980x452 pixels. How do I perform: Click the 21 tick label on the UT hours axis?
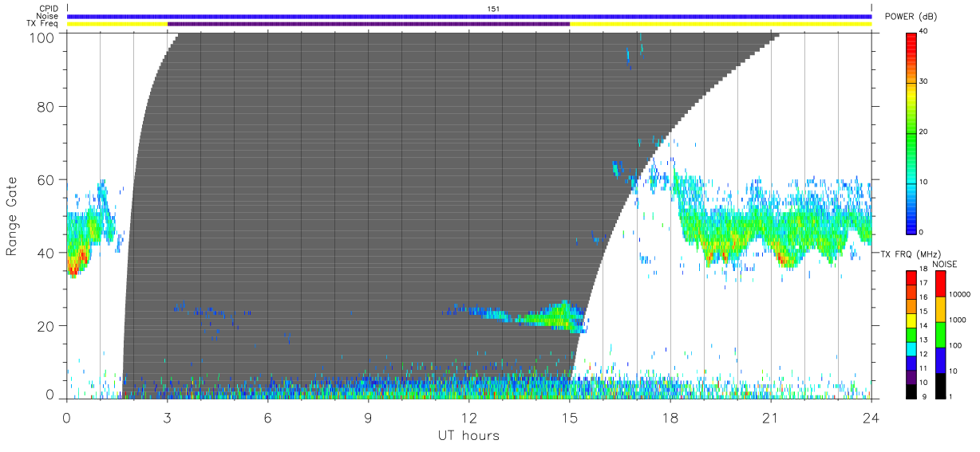[x=771, y=418]
